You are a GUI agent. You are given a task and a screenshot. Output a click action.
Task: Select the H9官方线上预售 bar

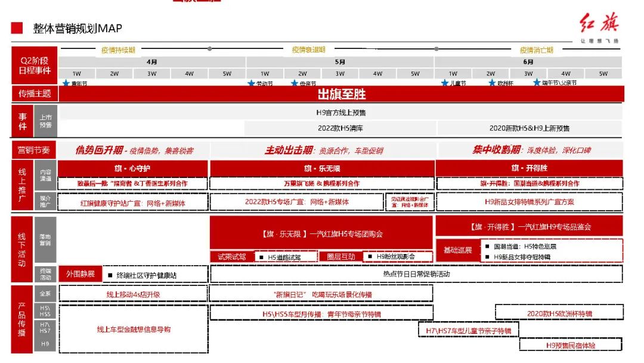tap(341, 112)
